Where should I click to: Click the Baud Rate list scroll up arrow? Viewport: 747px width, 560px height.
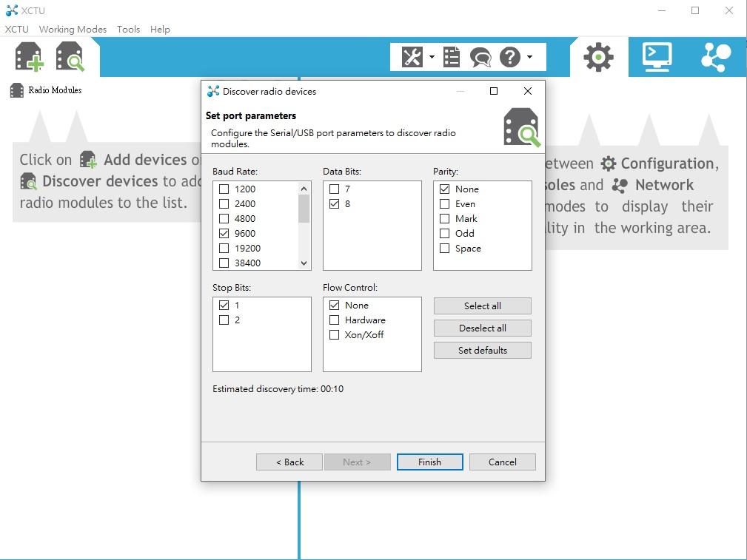(304, 189)
